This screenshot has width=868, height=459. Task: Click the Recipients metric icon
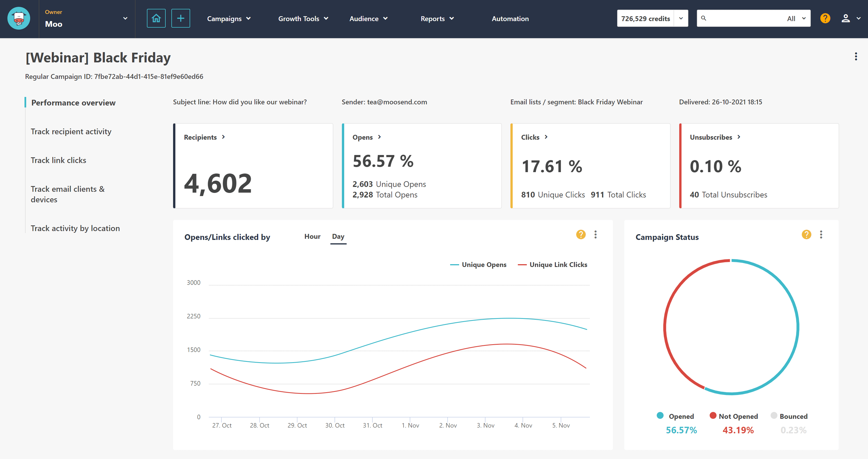pos(222,137)
